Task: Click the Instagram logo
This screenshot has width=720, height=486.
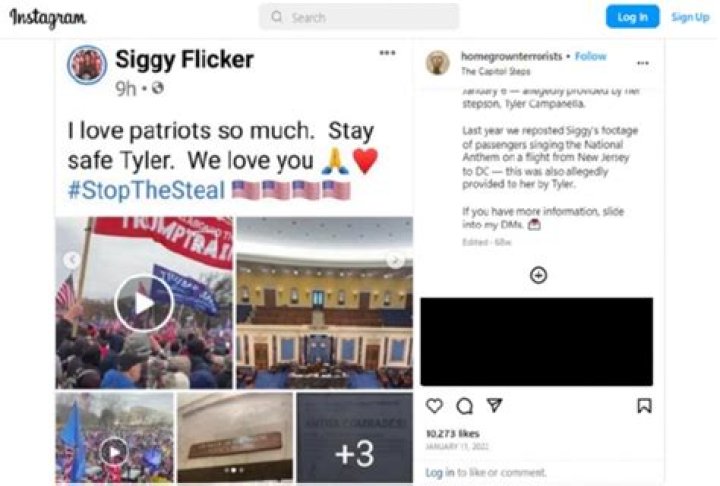Action: tap(48, 18)
